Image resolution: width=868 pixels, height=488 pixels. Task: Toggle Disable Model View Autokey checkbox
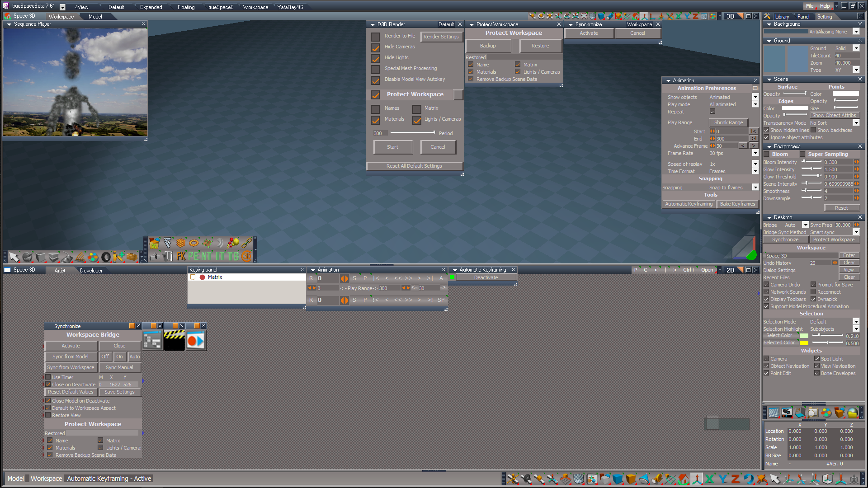[x=375, y=80]
